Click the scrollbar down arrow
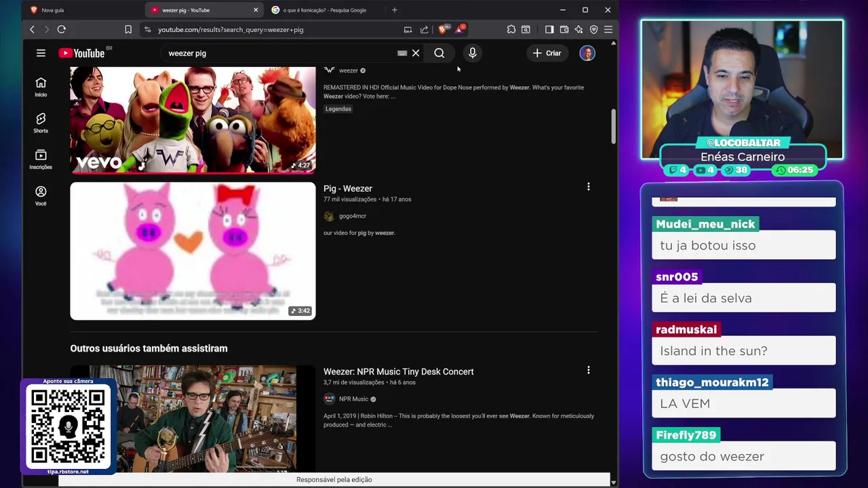Image resolution: width=868 pixels, height=488 pixels. click(x=614, y=483)
